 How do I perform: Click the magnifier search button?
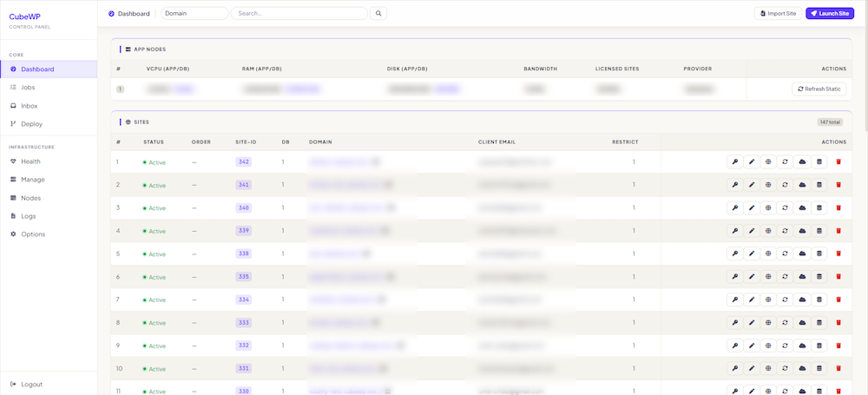378,13
